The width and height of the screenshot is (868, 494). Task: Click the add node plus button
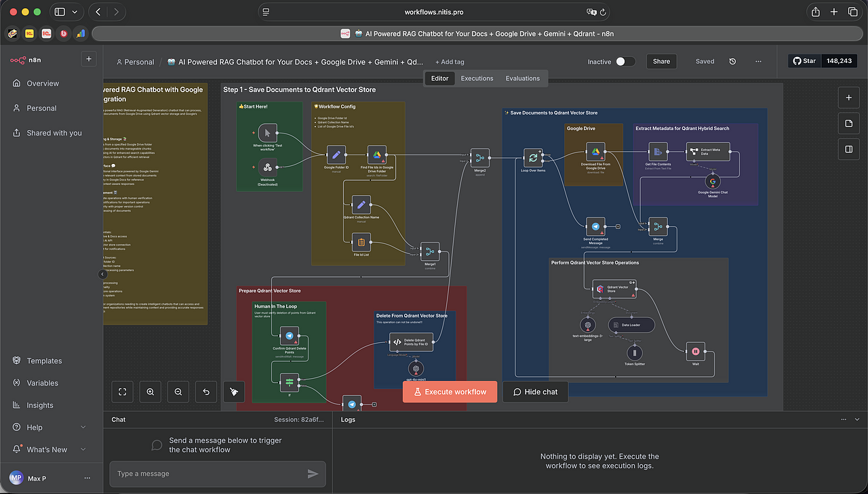pyautogui.click(x=848, y=98)
